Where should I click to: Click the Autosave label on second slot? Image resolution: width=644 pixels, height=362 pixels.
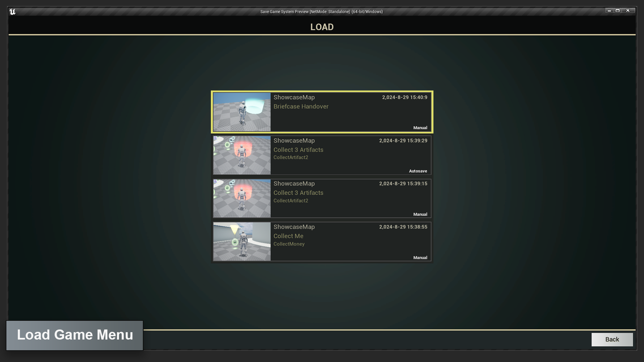[x=418, y=171]
